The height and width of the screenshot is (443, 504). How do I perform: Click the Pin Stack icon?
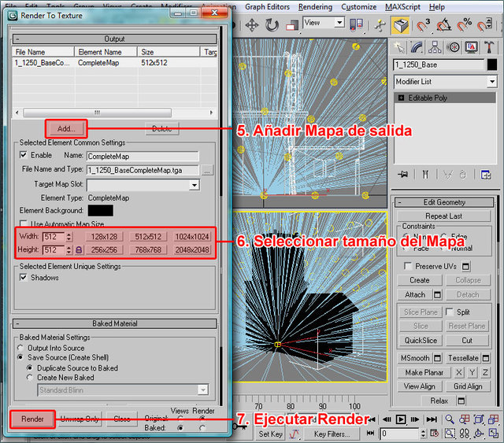click(404, 174)
